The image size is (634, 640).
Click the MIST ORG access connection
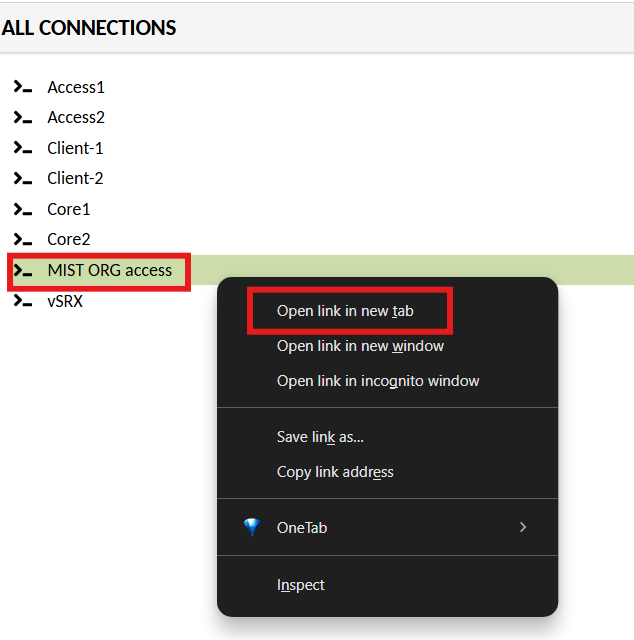[x=109, y=270]
